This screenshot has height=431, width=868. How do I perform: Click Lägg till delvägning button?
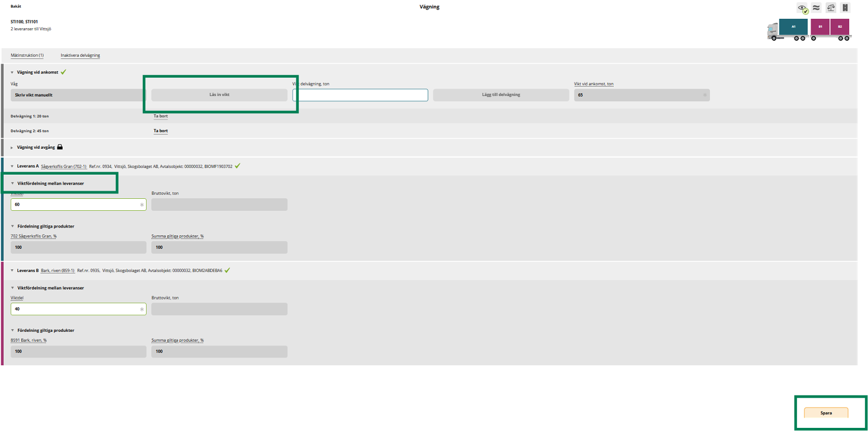tap(501, 95)
